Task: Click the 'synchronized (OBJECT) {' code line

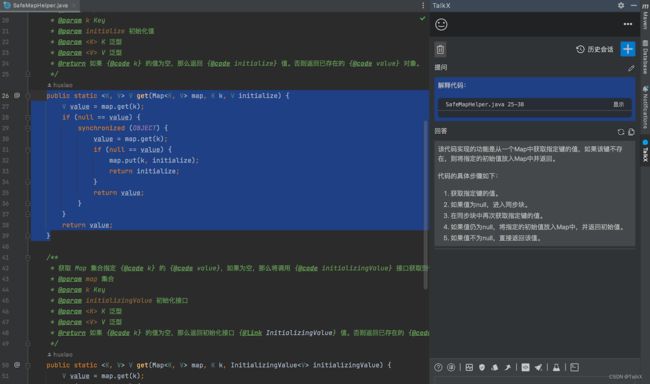Action: pyautogui.click(x=123, y=128)
